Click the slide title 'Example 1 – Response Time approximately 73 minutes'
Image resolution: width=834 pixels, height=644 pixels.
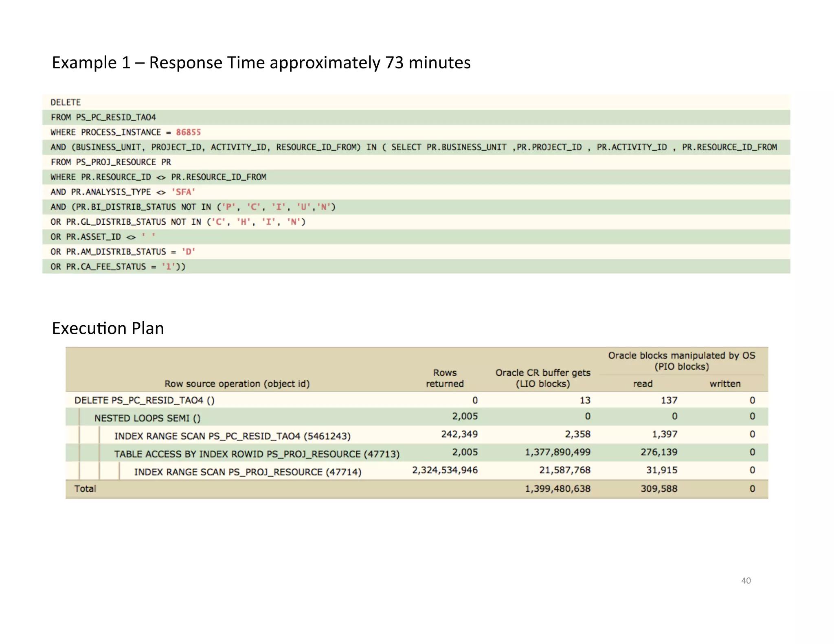(261, 63)
